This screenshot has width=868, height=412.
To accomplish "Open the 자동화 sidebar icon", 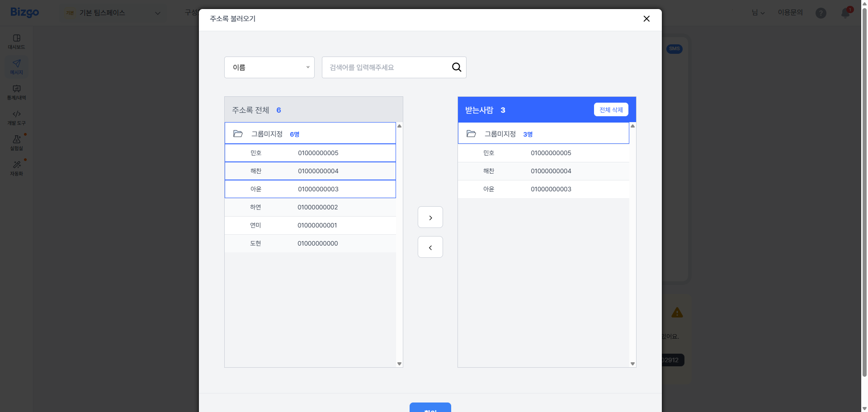I will point(17,168).
